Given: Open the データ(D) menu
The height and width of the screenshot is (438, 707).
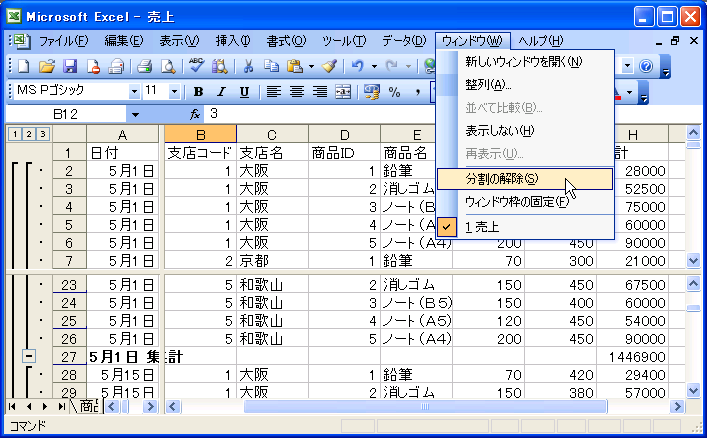Looking at the screenshot, I should [404, 41].
